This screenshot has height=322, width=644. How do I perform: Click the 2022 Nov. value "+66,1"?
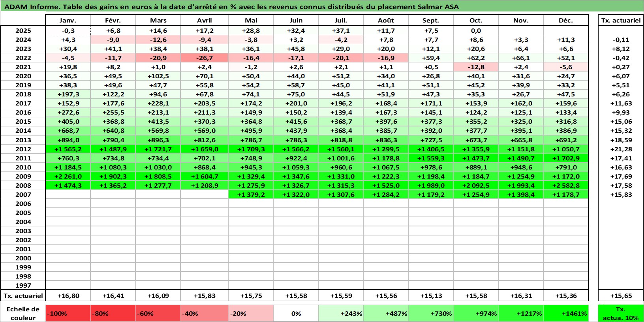[521, 58]
